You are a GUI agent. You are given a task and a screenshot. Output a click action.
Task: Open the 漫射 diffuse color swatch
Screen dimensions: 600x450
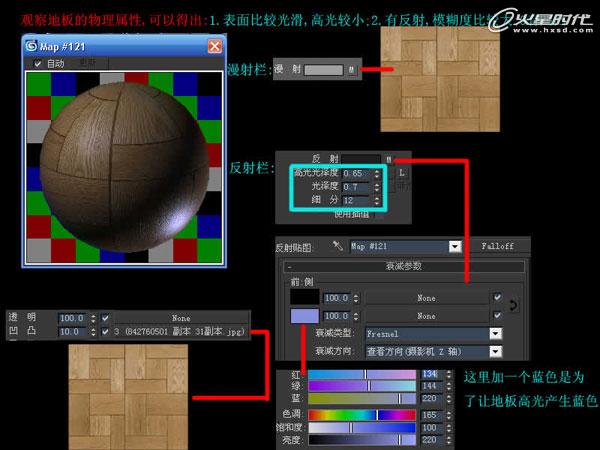click(x=324, y=70)
